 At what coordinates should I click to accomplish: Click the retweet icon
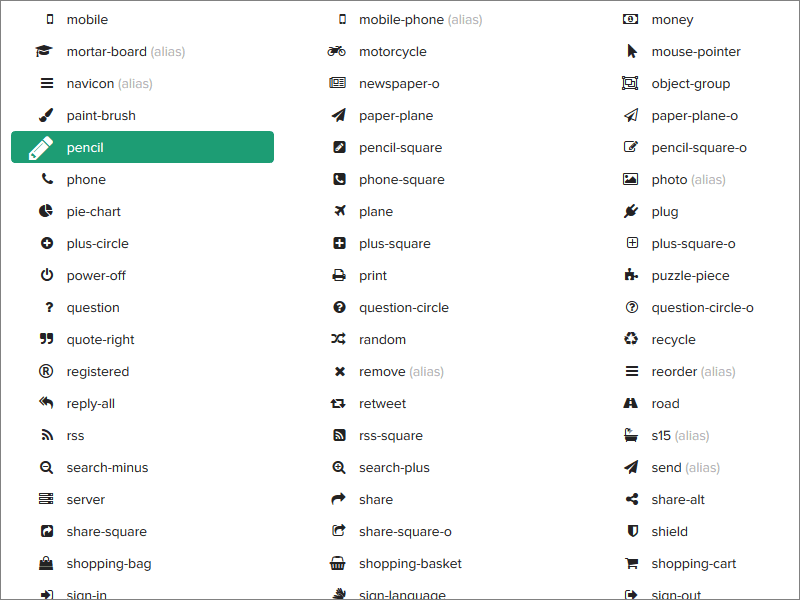click(338, 404)
